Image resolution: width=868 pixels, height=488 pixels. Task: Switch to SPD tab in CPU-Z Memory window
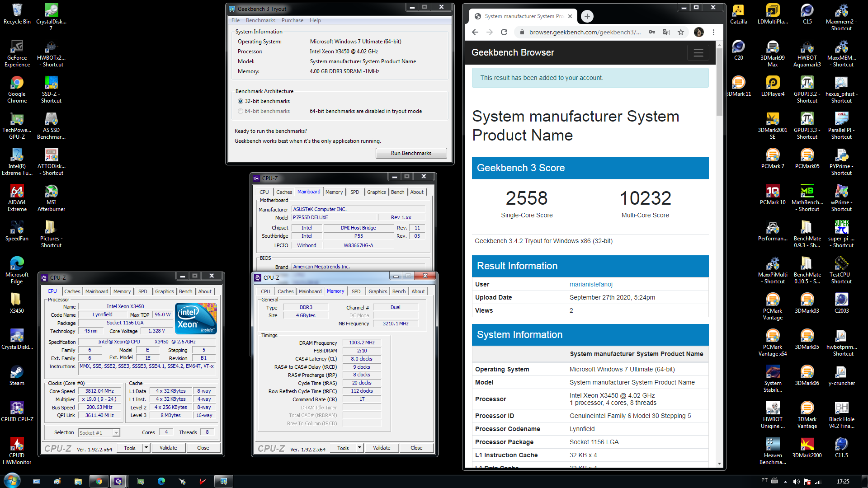(x=356, y=291)
